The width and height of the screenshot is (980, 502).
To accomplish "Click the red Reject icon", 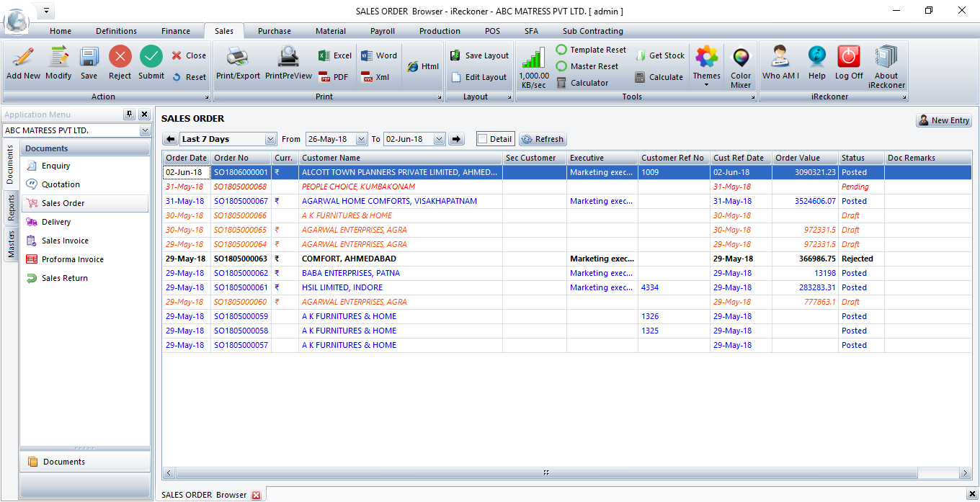I will 120,58.
